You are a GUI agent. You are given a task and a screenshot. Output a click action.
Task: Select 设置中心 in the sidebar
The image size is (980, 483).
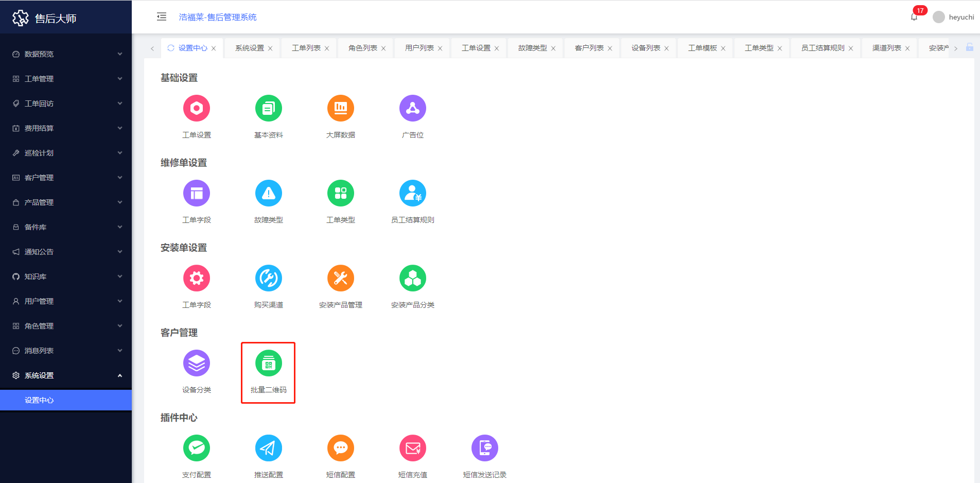coord(66,400)
